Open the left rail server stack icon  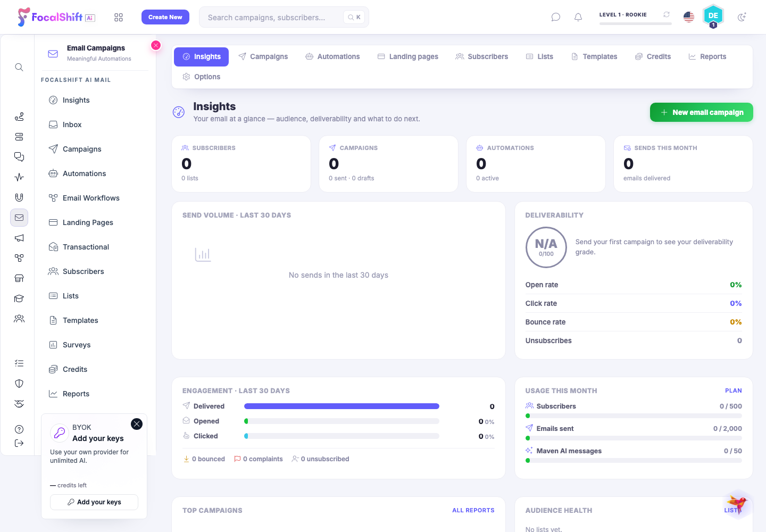(19, 137)
